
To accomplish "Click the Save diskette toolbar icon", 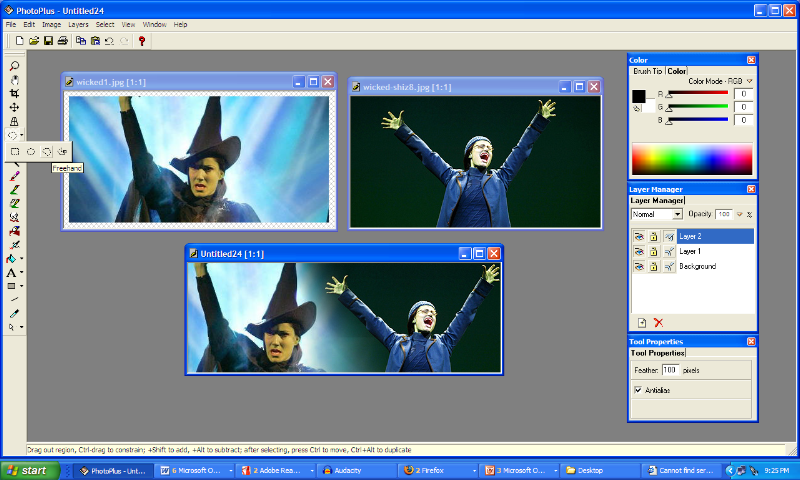I will coord(48,41).
